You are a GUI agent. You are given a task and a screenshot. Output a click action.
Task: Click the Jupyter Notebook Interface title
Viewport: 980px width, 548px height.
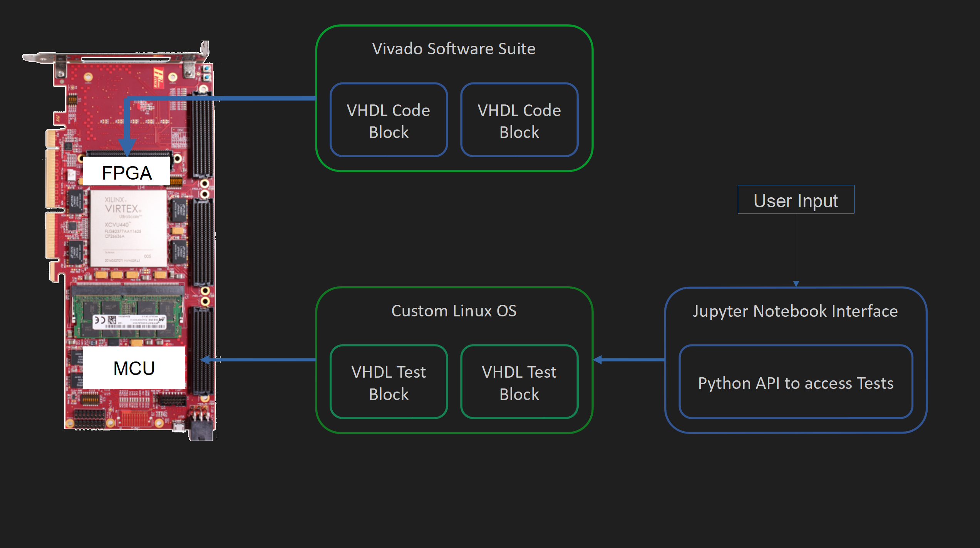[795, 311]
